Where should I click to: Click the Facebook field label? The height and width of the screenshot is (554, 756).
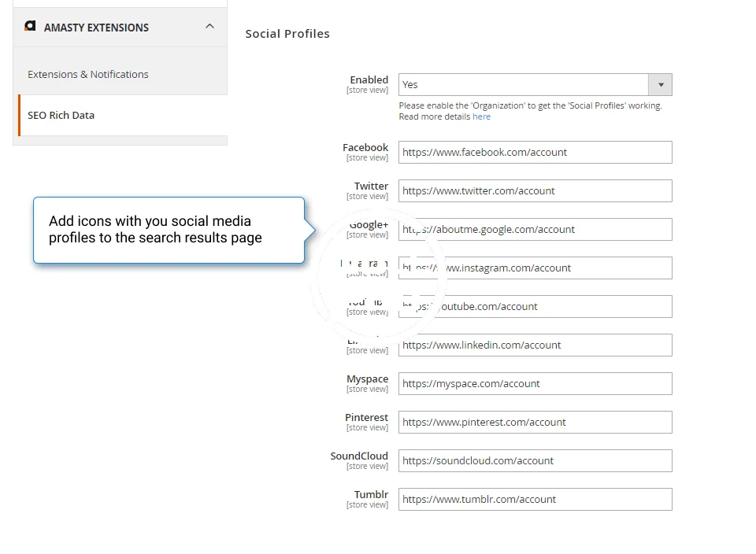365,148
